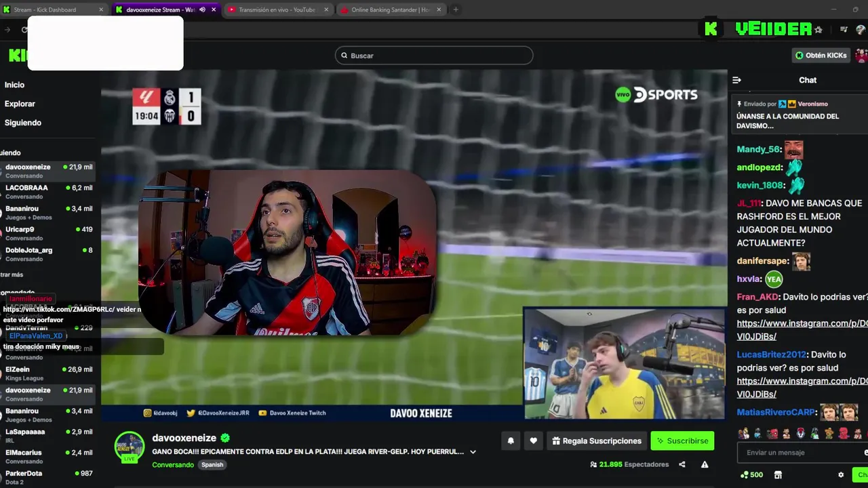Open ElMacarius channel in sidebar
The image size is (868, 488).
[x=47, y=456]
